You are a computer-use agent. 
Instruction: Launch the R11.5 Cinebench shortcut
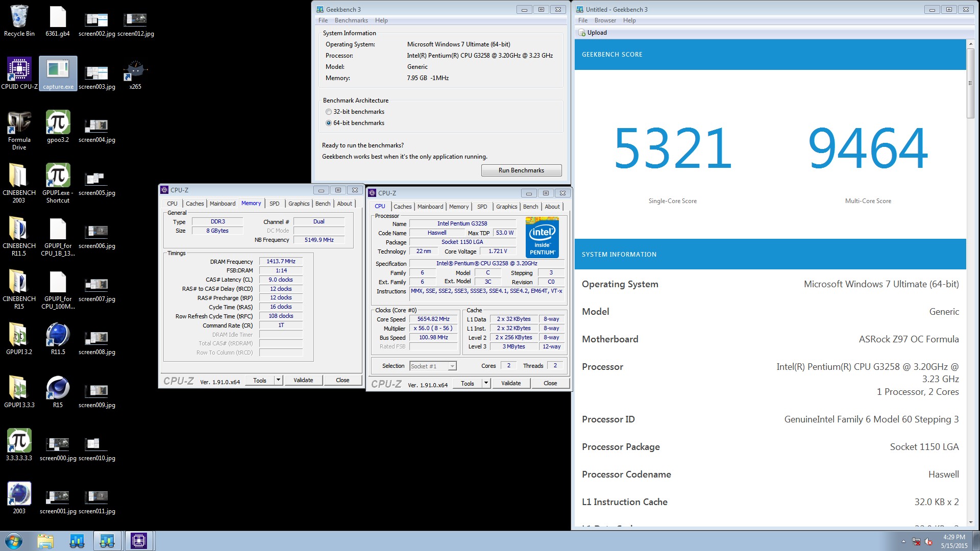coord(58,339)
